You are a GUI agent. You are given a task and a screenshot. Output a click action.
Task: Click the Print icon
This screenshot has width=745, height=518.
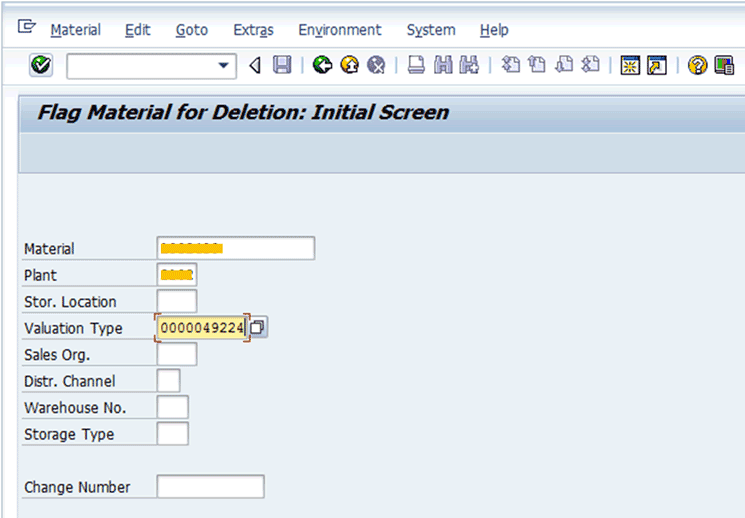[416, 65]
